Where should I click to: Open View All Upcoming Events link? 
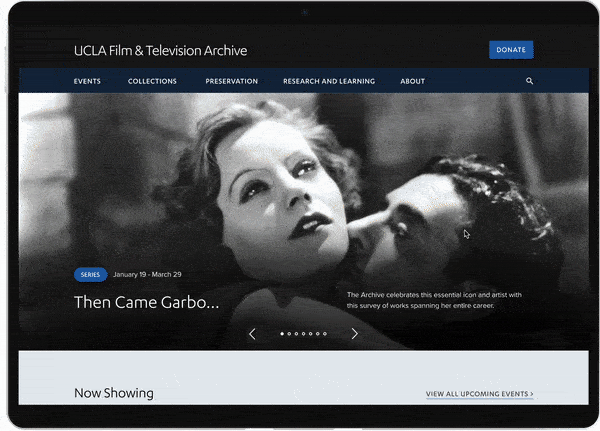[x=479, y=394]
